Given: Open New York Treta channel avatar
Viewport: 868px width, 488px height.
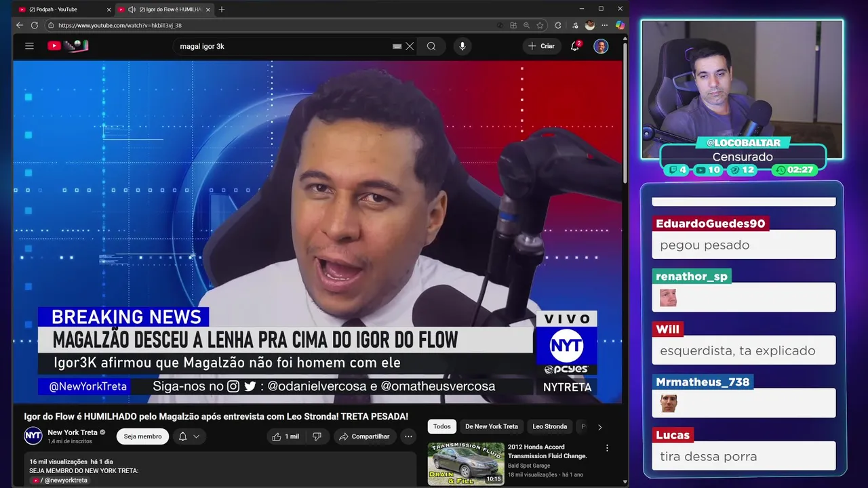Looking at the screenshot, I should (x=33, y=436).
